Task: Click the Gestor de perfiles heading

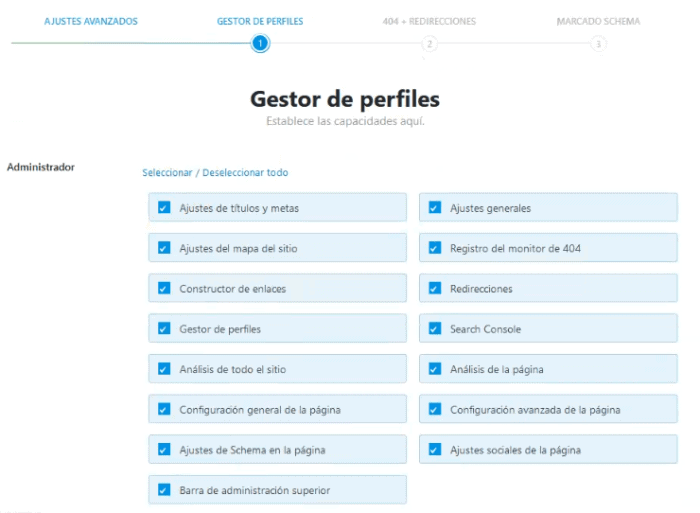Action: tap(345, 99)
